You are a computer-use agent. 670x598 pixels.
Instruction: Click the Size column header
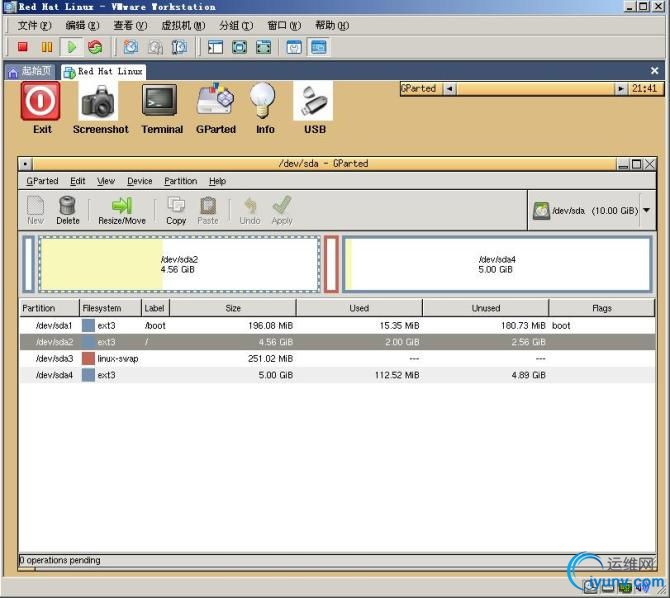coord(233,308)
